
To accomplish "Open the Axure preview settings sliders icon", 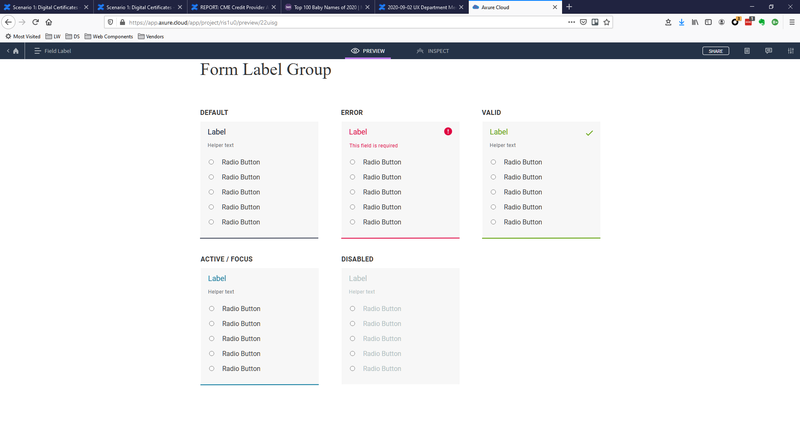I will (790, 51).
